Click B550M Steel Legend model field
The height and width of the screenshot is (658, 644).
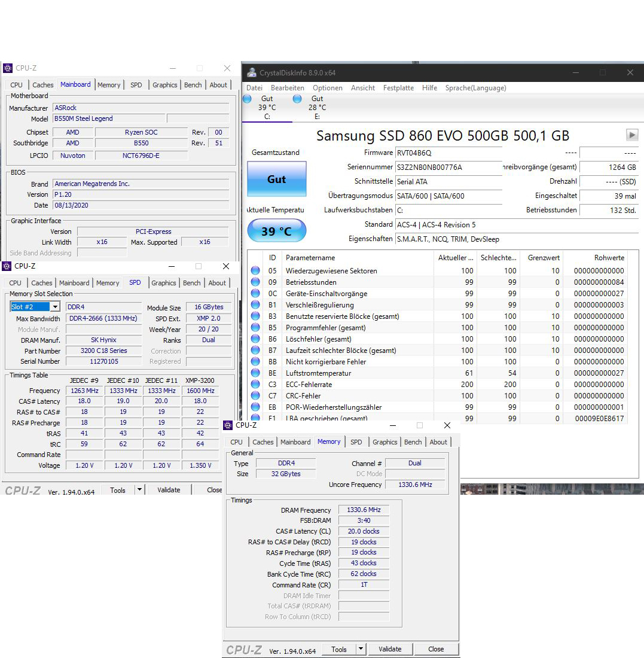coord(109,119)
